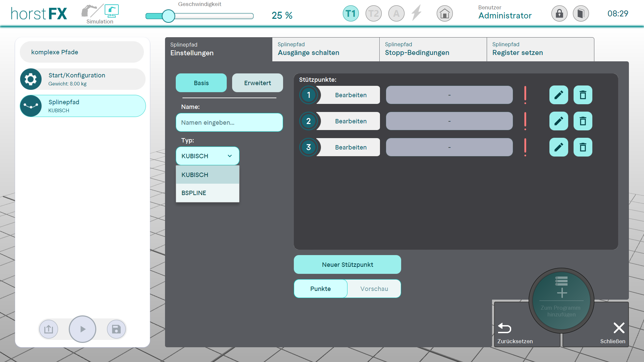Select the Erweitert settings toggle
Viewport: 644px width, 362px height.
tap(257, 83)
